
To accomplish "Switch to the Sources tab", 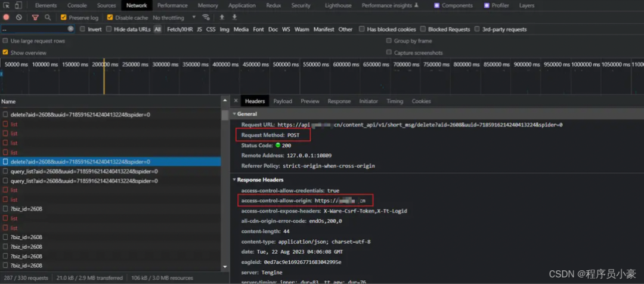I will point(106,5).
